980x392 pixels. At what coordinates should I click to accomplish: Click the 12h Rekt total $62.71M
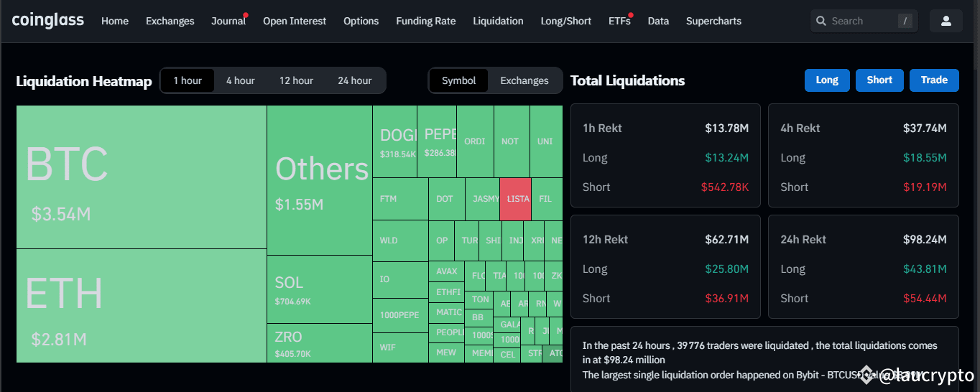click(x=727, y=240)
